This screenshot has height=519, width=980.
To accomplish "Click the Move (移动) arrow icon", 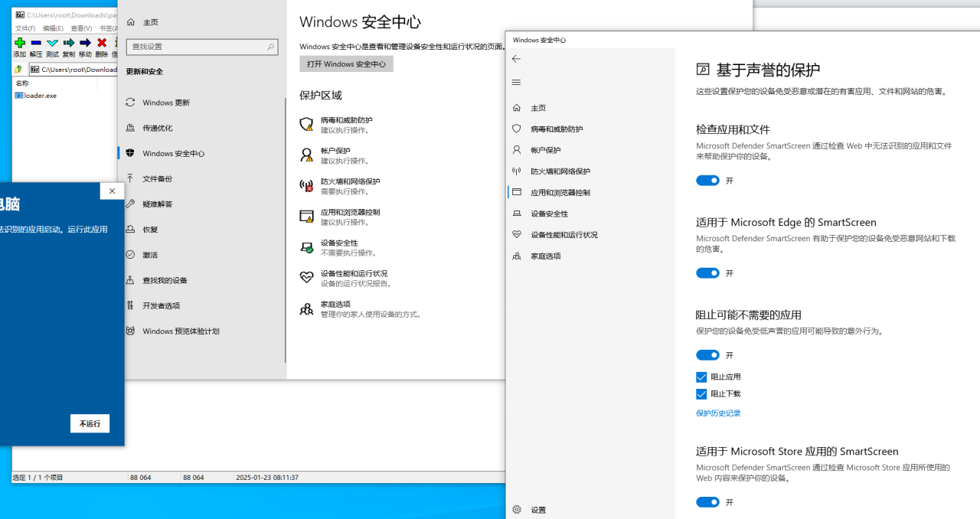I will [85, 43].
